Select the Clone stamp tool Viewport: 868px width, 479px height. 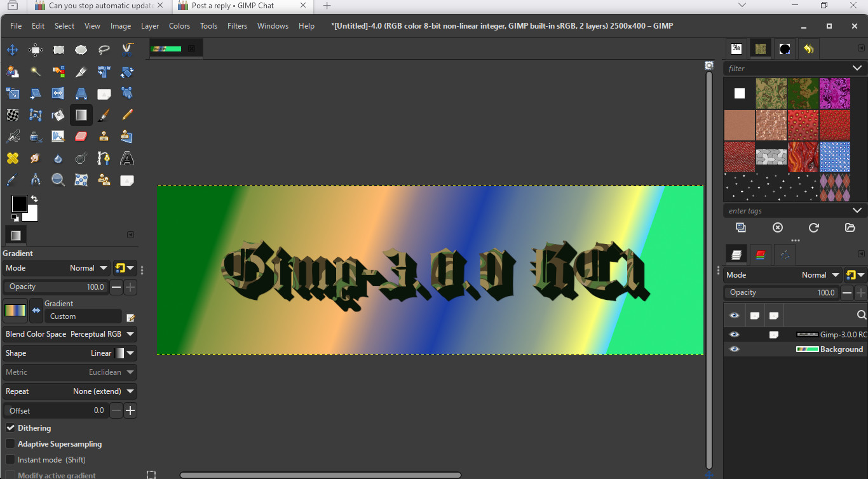(104, 137)
